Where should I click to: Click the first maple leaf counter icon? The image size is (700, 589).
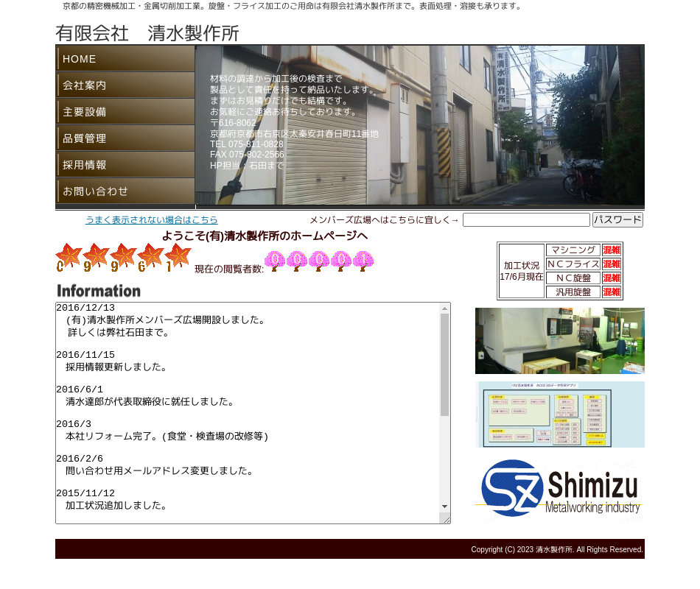69,258
